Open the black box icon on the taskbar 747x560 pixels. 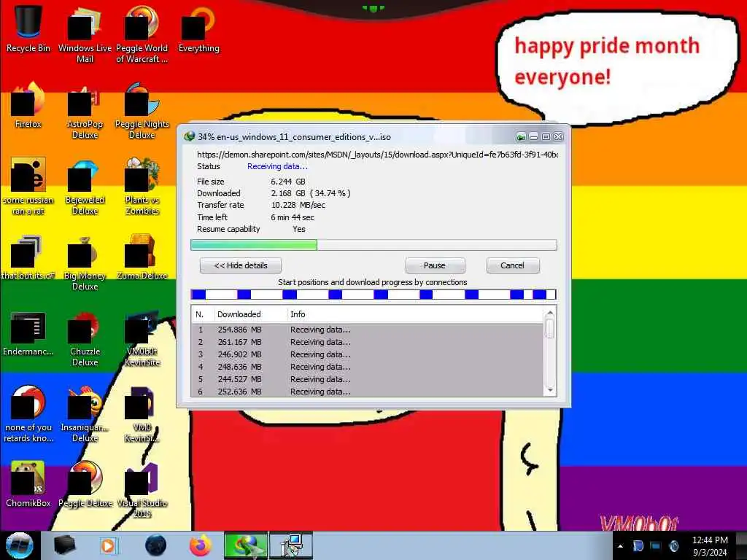[x=64, y=545]
